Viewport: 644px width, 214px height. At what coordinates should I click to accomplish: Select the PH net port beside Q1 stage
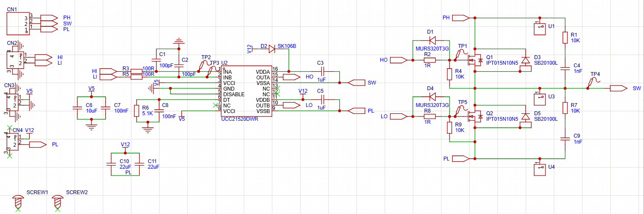click(460, 18)
